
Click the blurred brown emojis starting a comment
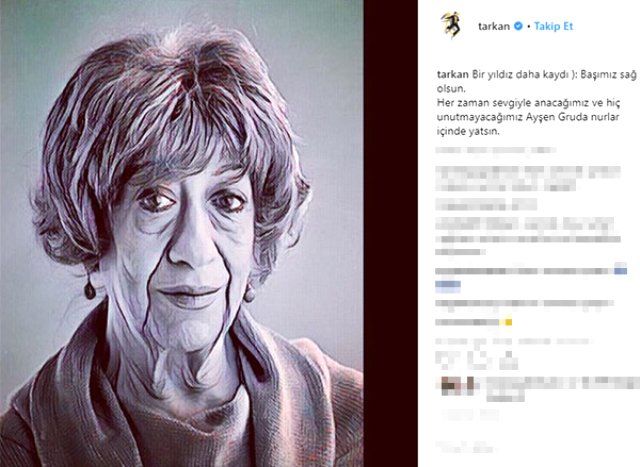[458, 385]
